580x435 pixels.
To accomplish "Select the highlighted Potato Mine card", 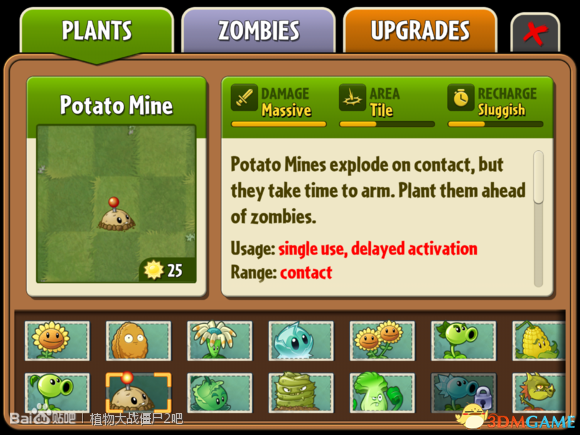I will point(138,392).
